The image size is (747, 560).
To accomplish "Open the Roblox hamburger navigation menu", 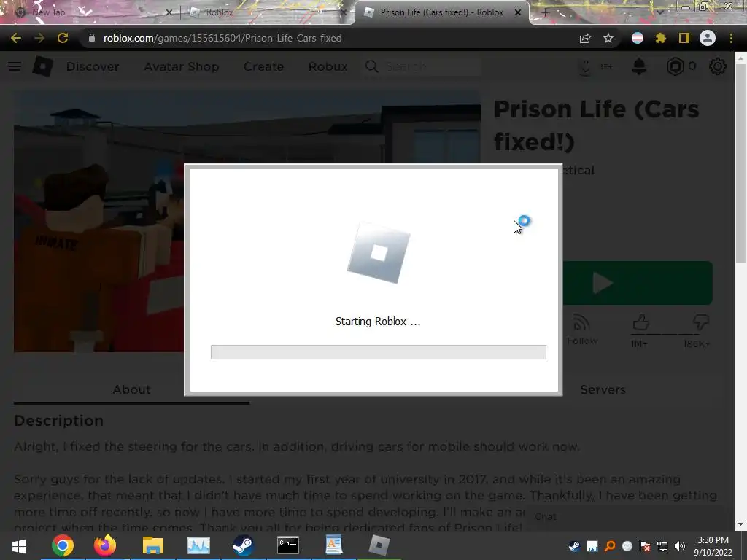I will (15, 66).
